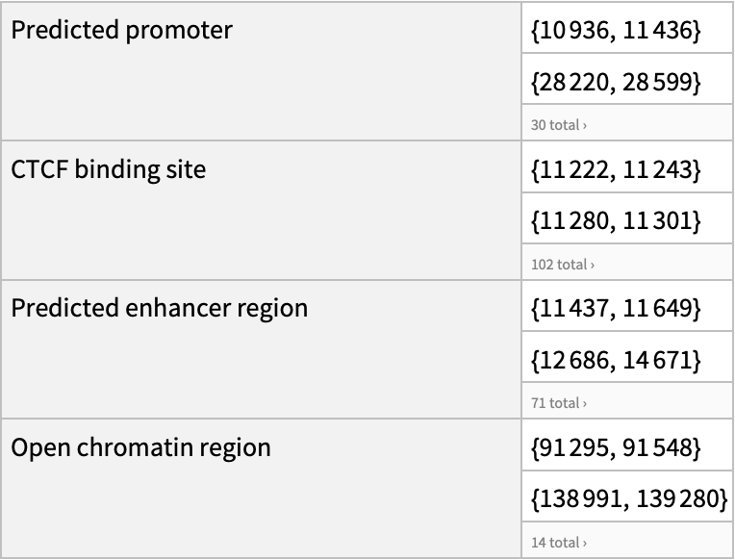Select the {11437, 11649} enhancer interval

tap(617, 309)
